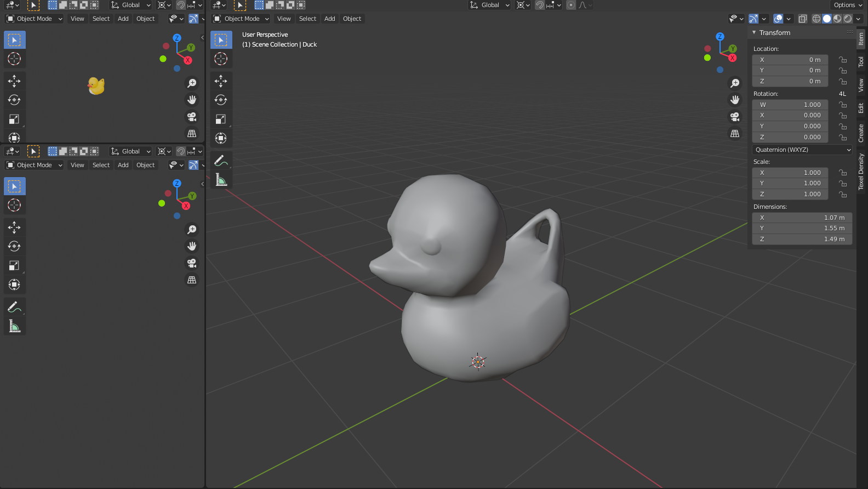Click the Location Y value field
This screenshot has height=489, width=868.
click(x=790, y=70)
